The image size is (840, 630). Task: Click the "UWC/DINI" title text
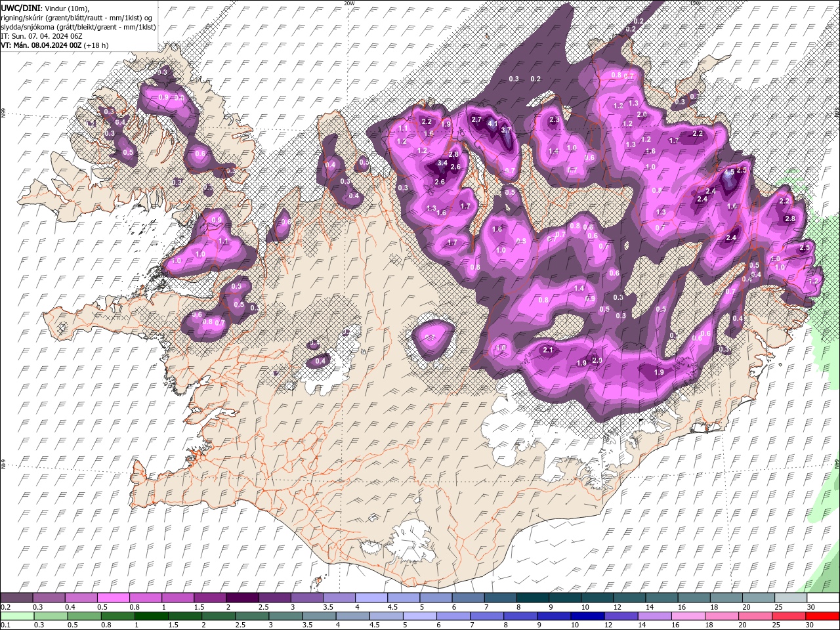pyautogui.click(x=20, y=7)
